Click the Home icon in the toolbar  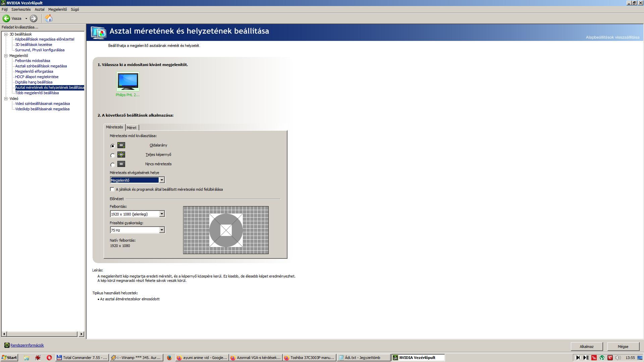pyautogui.click(x=49, y=18)
